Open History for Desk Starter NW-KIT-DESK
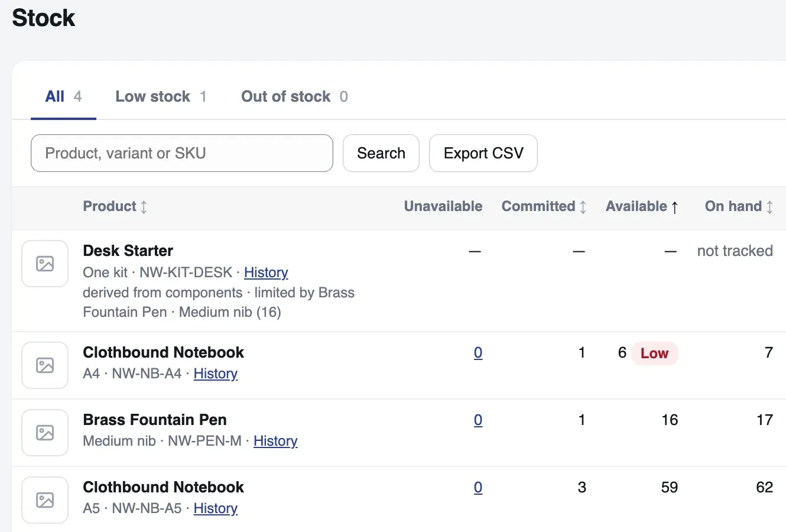The image size is (786, 532). pyautogui.click(x=266, y=273)
